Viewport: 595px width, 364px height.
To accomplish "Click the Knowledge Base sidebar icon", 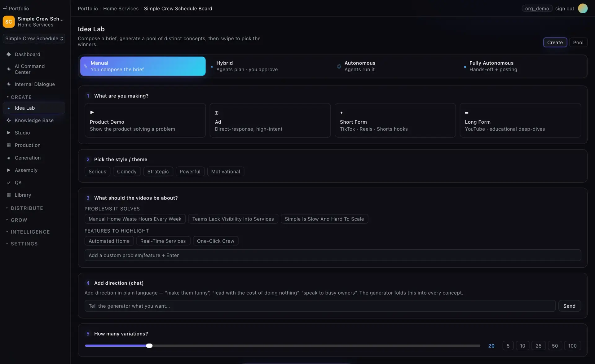I will coord(9,120).
